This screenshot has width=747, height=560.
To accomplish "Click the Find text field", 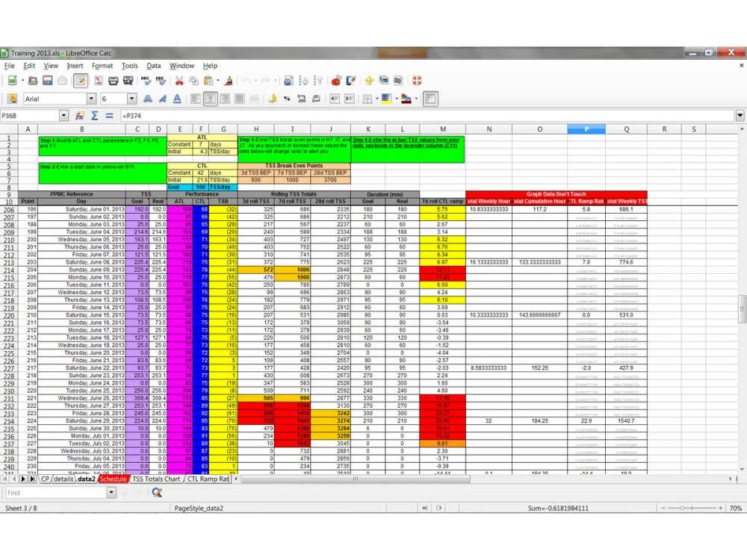I will pyautogui.click(x=55, y=492).
